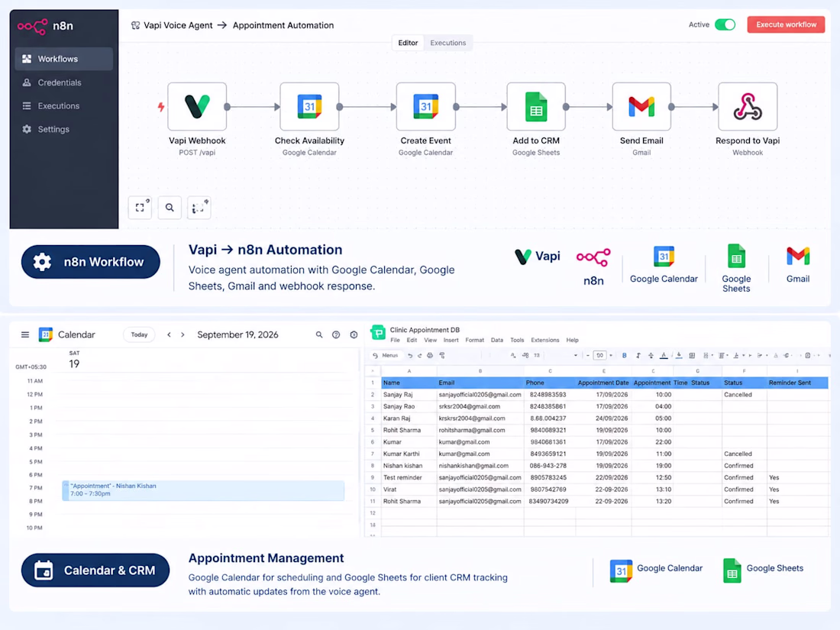Click the Calendar & CRM pill button

(95, 570)
